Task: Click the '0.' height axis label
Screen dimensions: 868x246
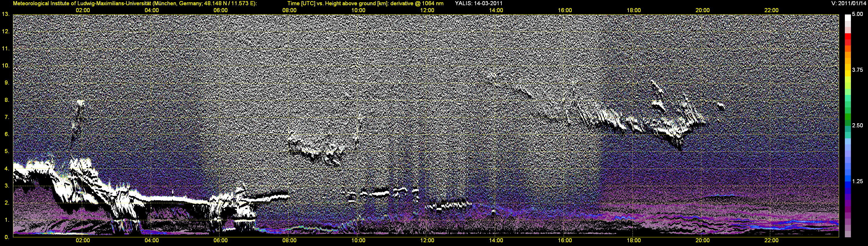Action: (7, 237)
